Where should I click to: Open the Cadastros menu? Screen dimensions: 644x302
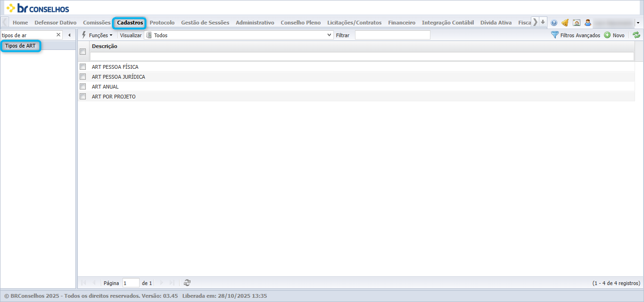130,22
